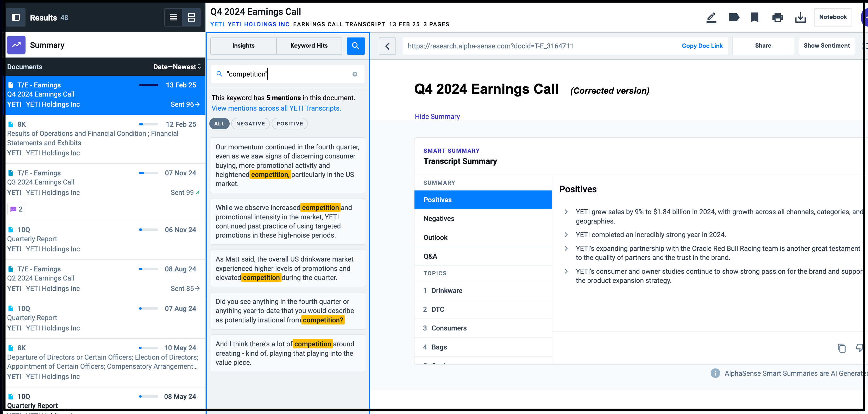Open topic 1 Drinkware
Viewport: 868px width, 414px height.
483,291
